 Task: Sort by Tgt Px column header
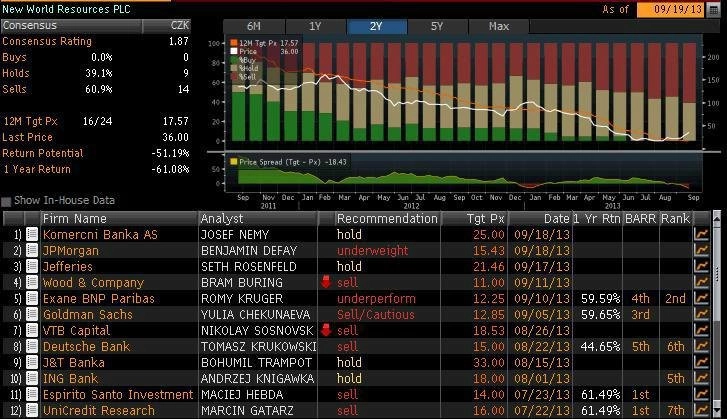point(474,218)
